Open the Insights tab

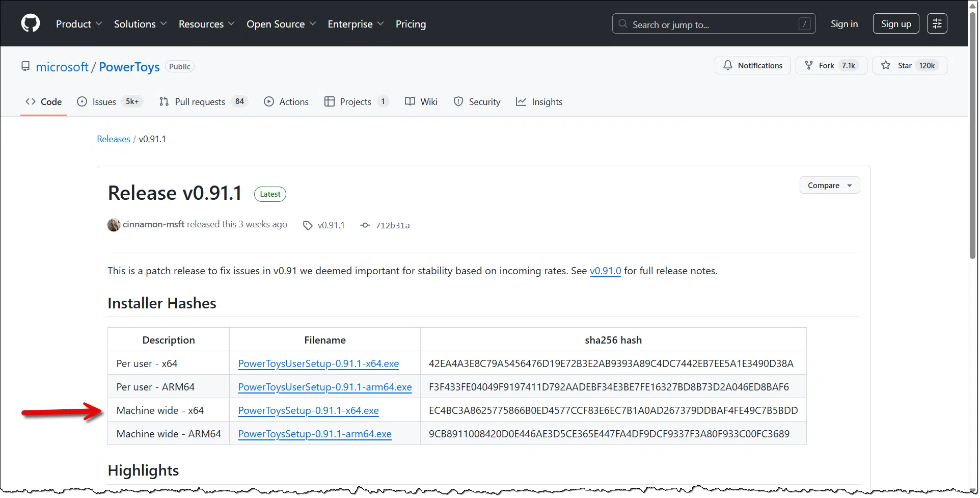tap(539, 101)
